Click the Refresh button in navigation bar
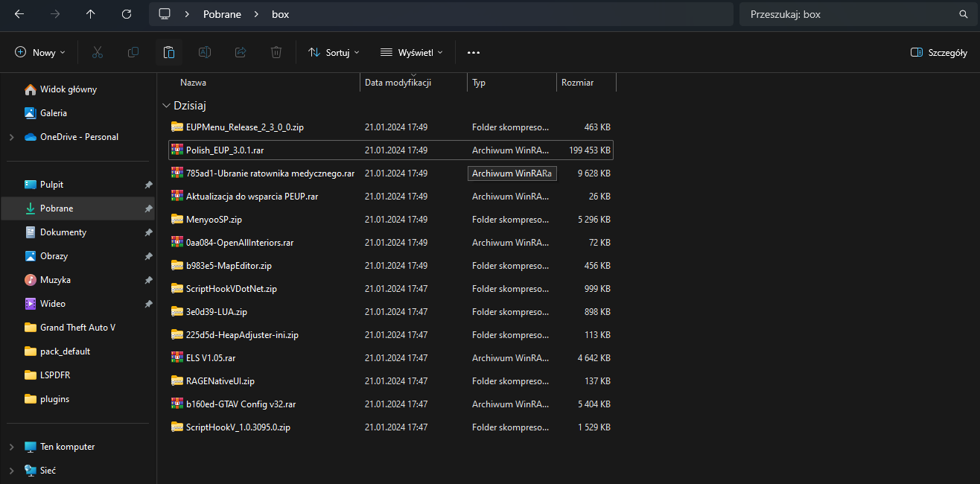This screenshot has height=484, width=980. [x=127, y=14]
